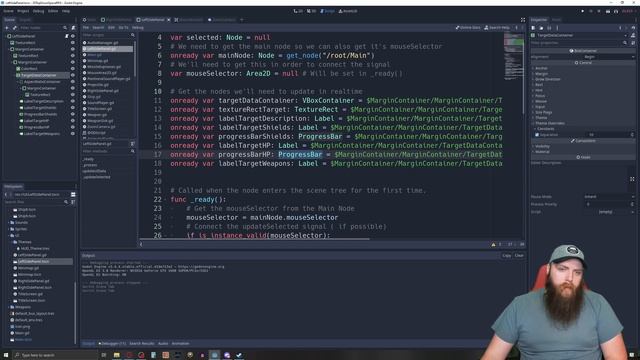The image size is (640, 360).
Task: Open Search Help
Action: pyautogui.click(x=497, y=28)
